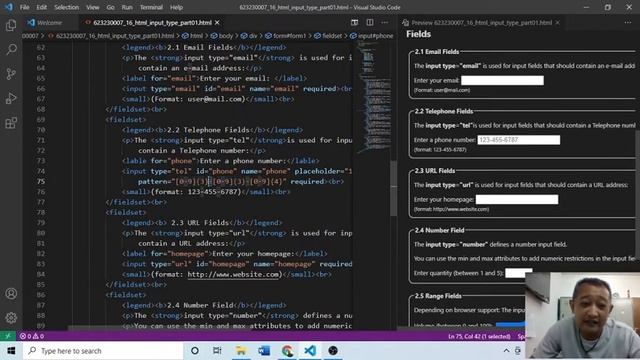Click the VS Code logo in title bar
This screenshot has height=360, width=640.
point(9,7)
